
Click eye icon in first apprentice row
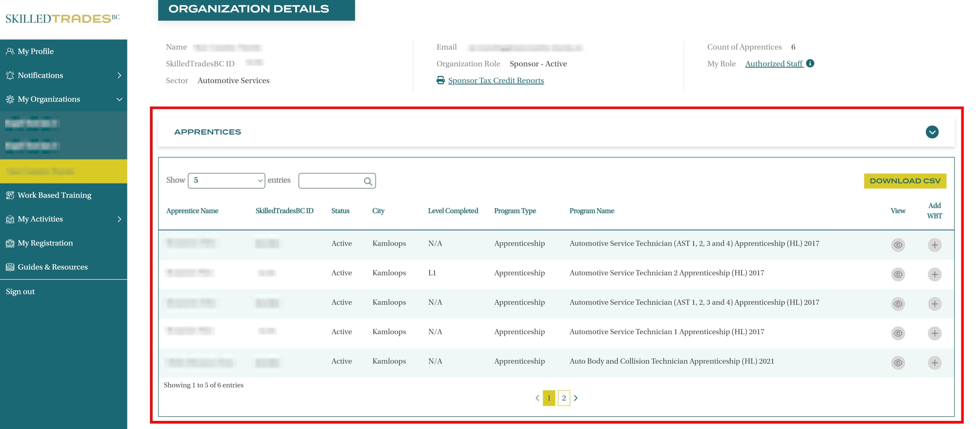[x=898, y=245]
